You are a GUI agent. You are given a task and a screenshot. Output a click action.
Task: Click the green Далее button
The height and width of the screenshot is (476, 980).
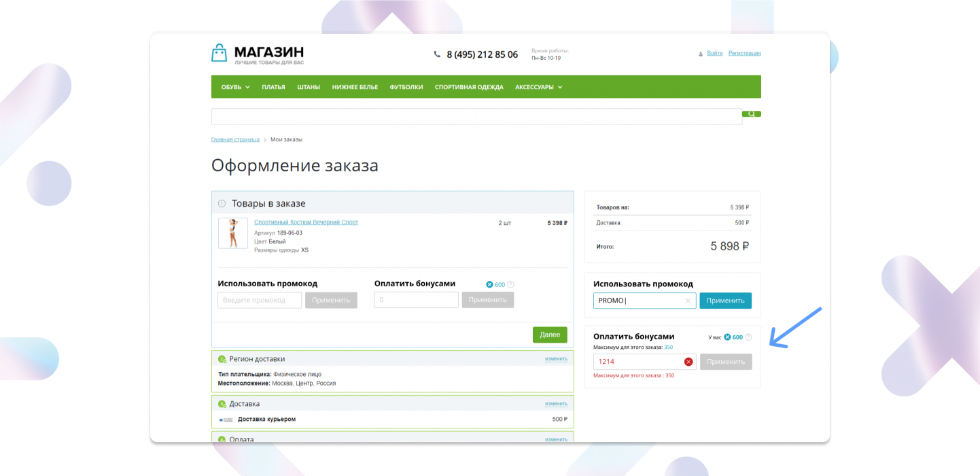550,335
